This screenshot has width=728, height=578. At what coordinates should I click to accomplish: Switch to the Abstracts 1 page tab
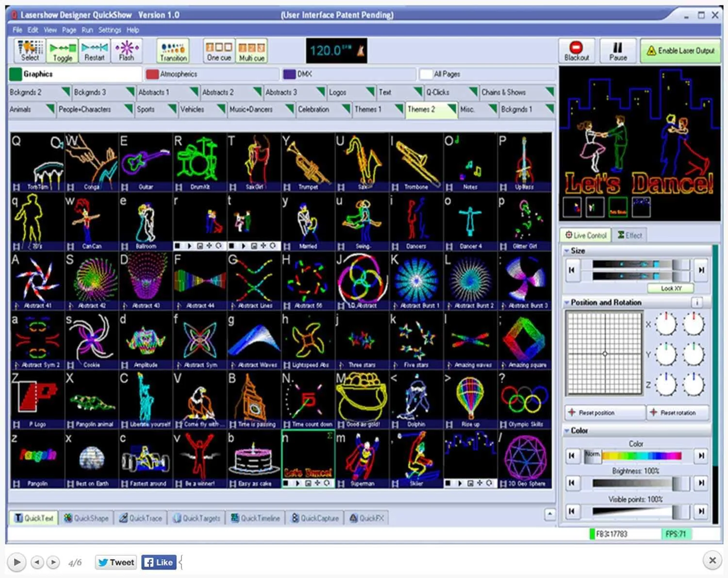pyautogui.click(x=168, y=92)
